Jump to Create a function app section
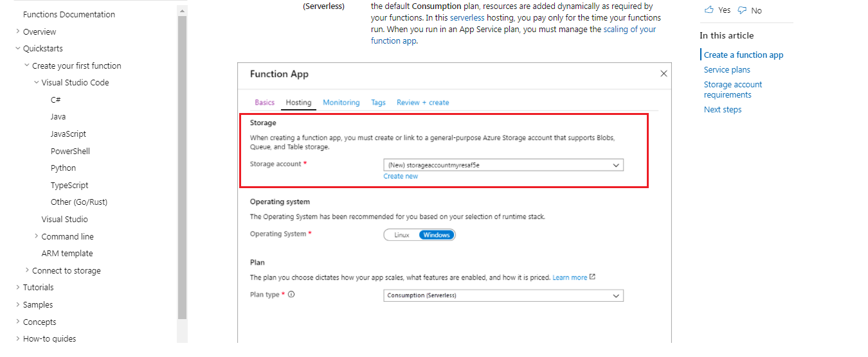Image resolution: width=868 pixels, height=357 pixels. click(x=743, y=55)
